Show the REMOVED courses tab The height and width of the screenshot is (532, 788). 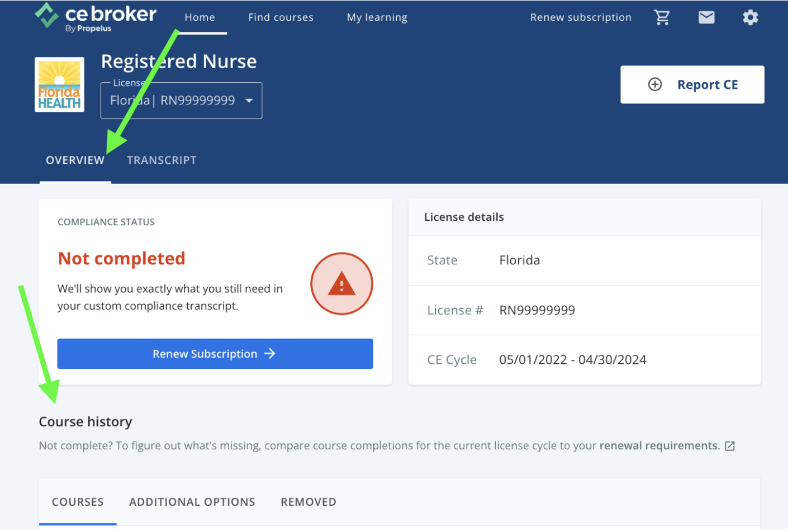click(x=308, y=502)
